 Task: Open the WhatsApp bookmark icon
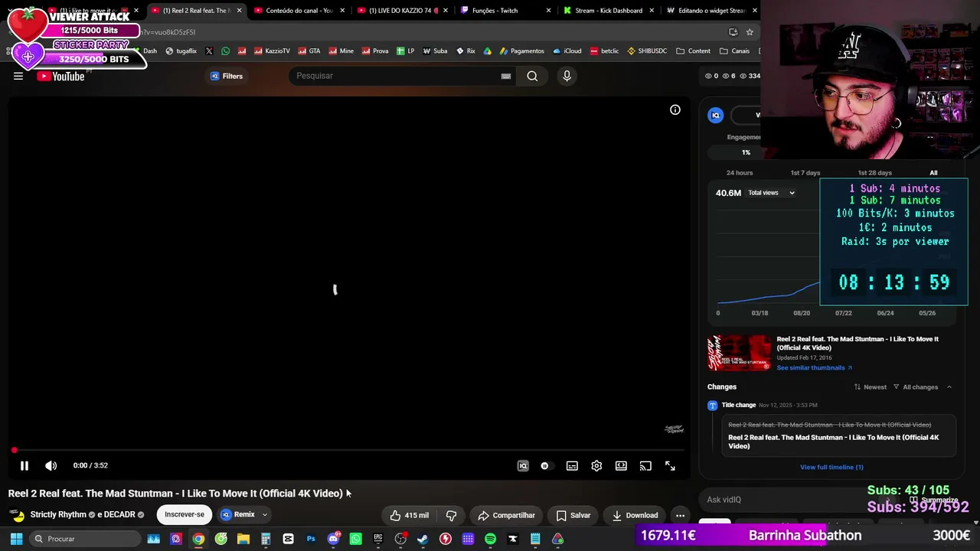tap(225, 51)
